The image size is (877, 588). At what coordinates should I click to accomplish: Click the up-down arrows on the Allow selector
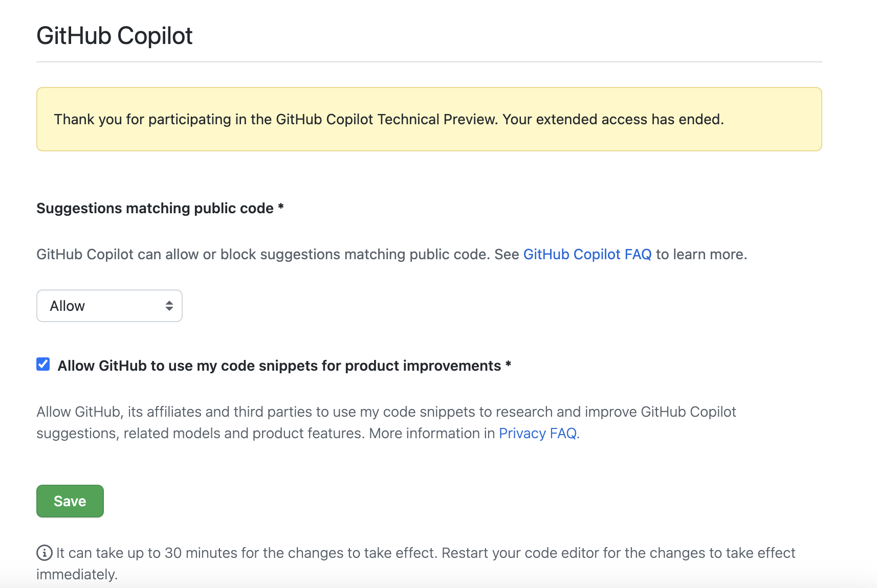169,306
